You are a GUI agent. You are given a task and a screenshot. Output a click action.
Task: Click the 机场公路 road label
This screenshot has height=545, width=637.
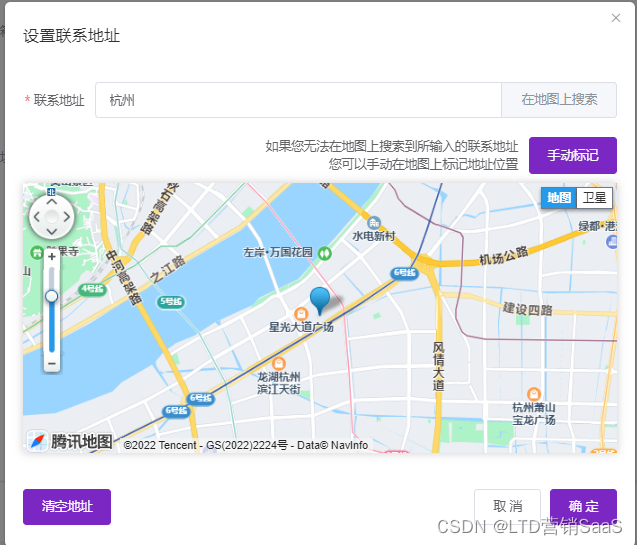click(504, 255)
